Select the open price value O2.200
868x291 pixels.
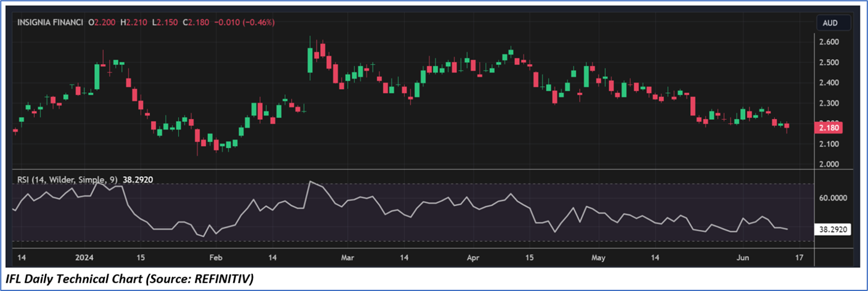(102, 22)
